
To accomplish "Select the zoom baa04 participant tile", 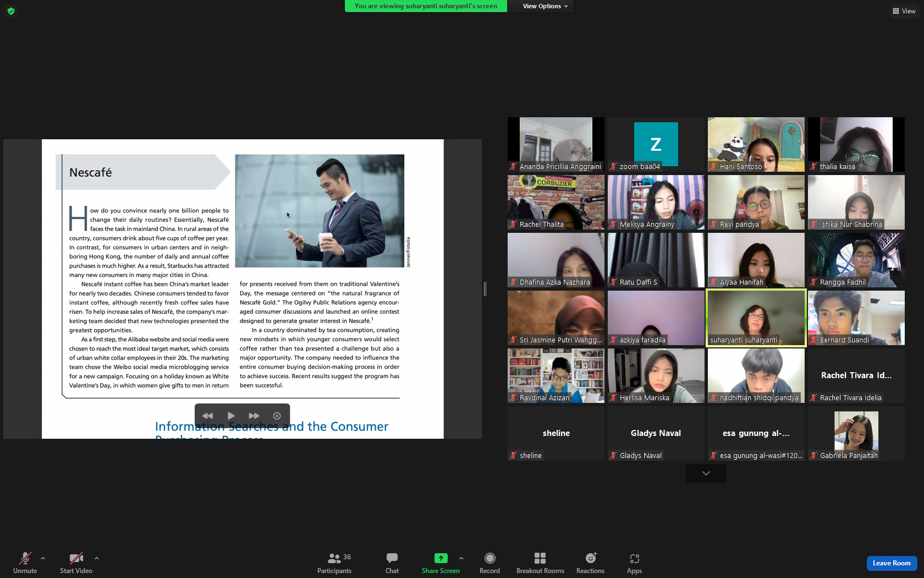I will [x=656, y=144].
